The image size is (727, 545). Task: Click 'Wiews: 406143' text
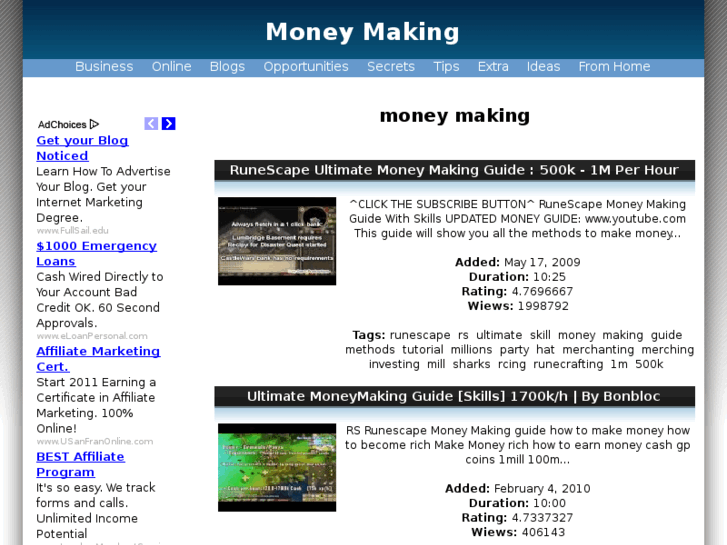[x=517, y=532]
